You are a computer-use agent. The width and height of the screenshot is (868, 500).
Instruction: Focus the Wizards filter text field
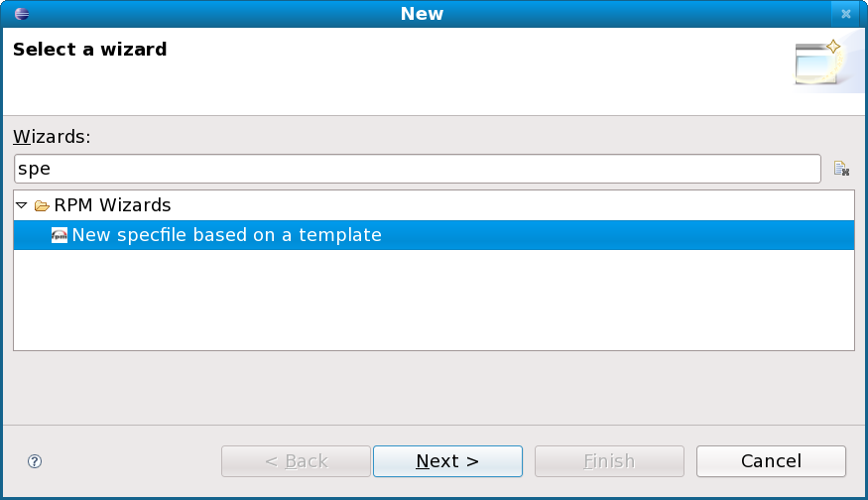click(418, 169)
